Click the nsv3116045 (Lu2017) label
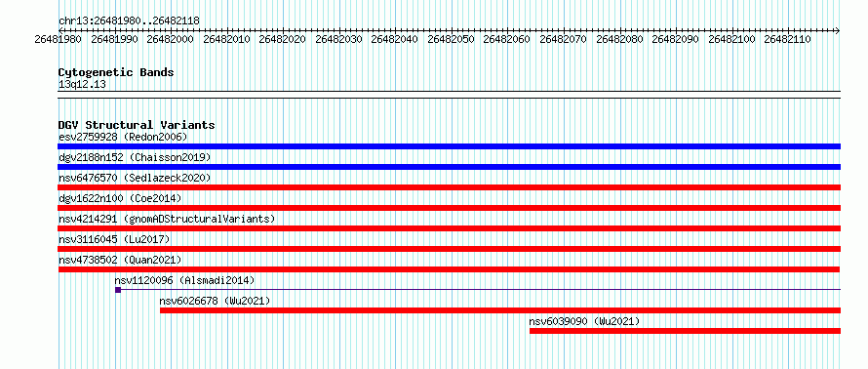This screenshot has height=369, width=868. (x=114, y=239)
